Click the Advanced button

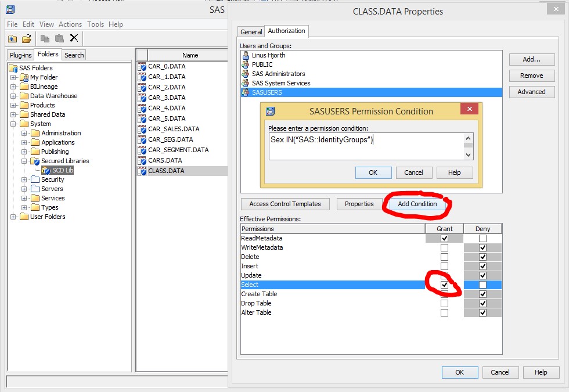click(x=532, y=92)
